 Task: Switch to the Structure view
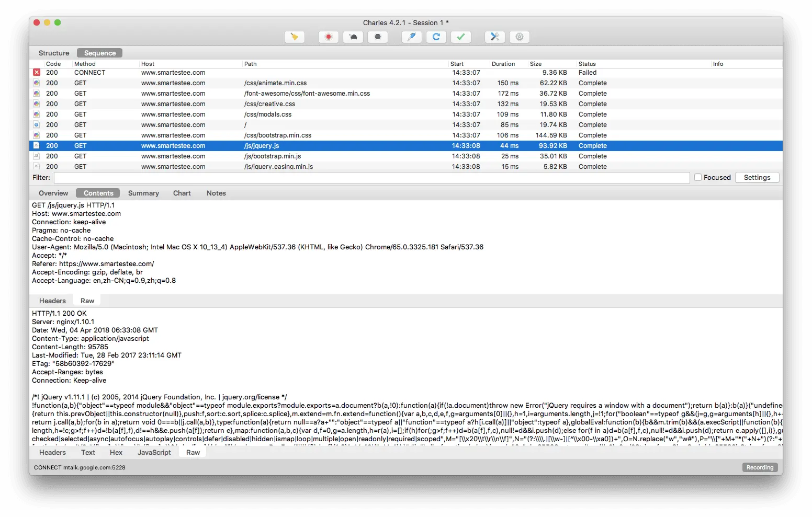[54, 53]
